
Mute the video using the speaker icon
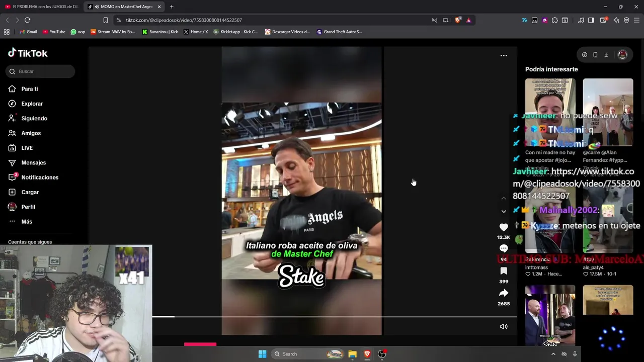pos(504,326)
